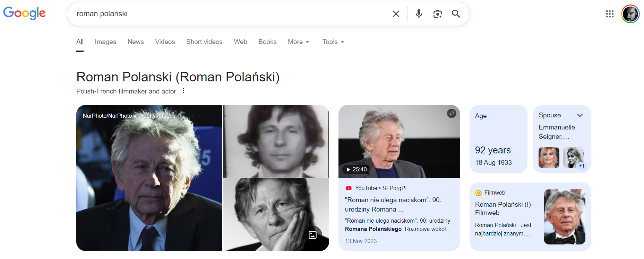Open more options next to the filmmaker description

tap(183, 91)
